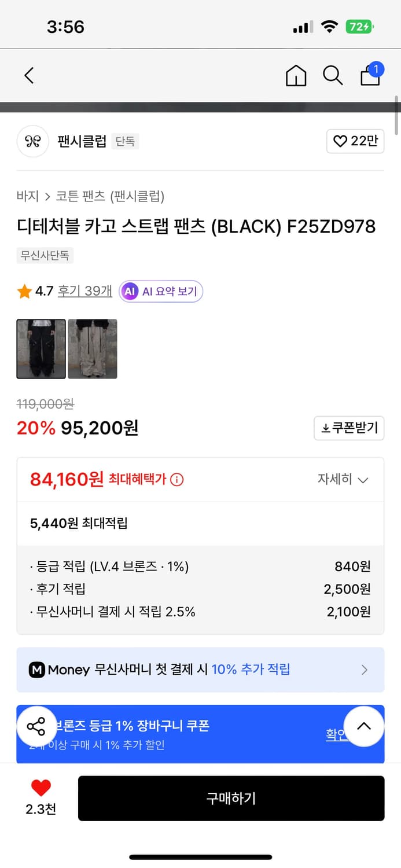
Task: Tap the AI 요약 보기 pill
Action: [160, 292]
